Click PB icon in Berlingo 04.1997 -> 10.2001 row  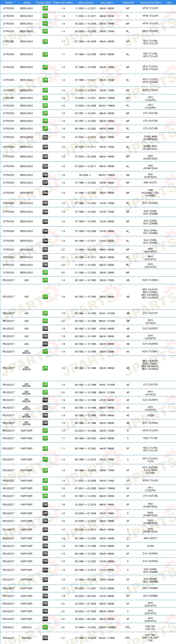(x=45, y=113)
